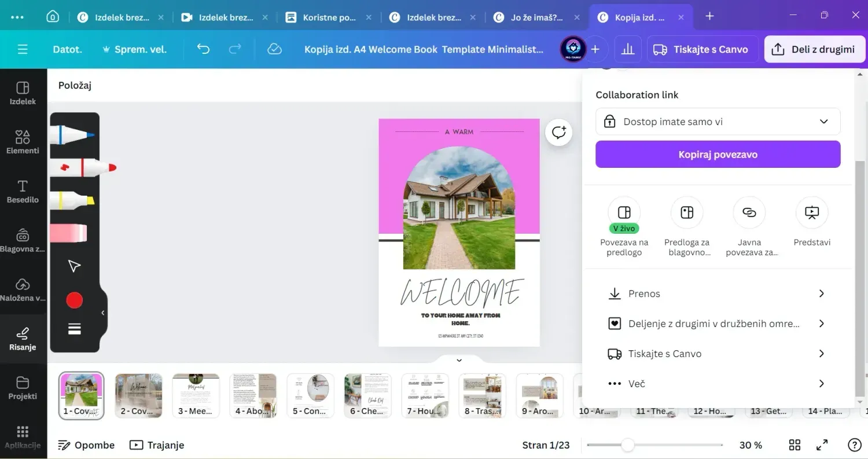Click the cloud save status icon

[274, 49]
